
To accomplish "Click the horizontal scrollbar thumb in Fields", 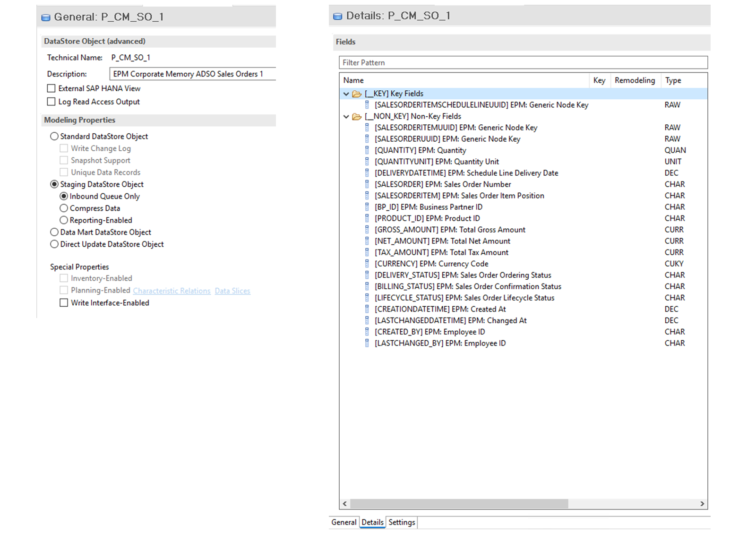I will click(x=459, y=504).
